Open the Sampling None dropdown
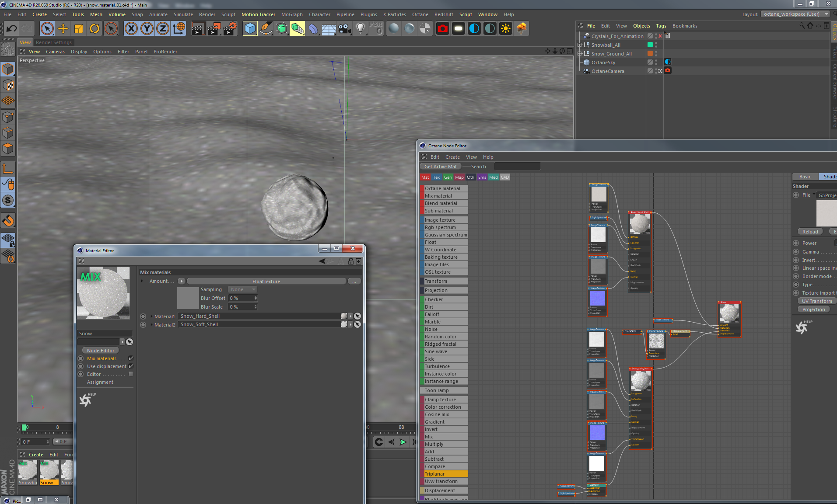837x504 pixels. click(242, 289)
